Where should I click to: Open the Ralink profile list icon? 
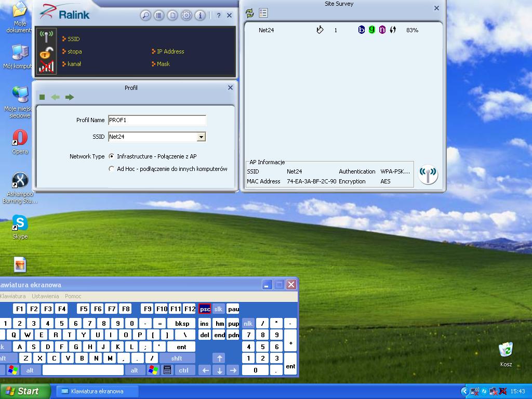coord(159,15)
